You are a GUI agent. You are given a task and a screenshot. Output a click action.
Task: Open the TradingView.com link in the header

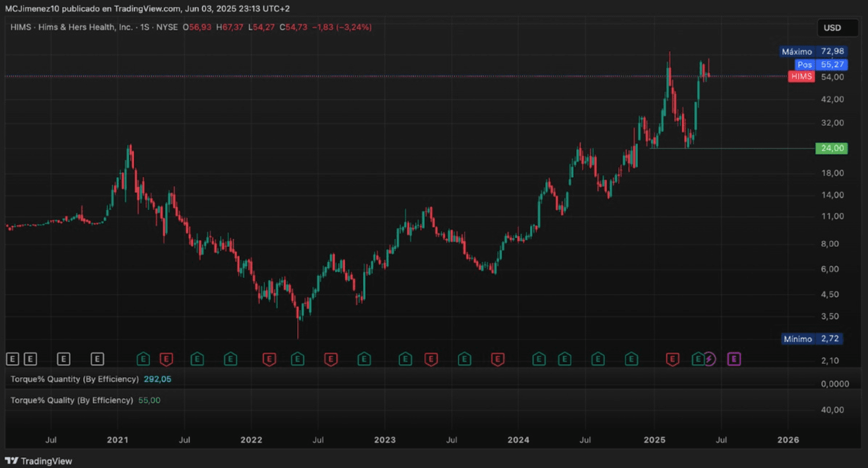tap(142, 8)
